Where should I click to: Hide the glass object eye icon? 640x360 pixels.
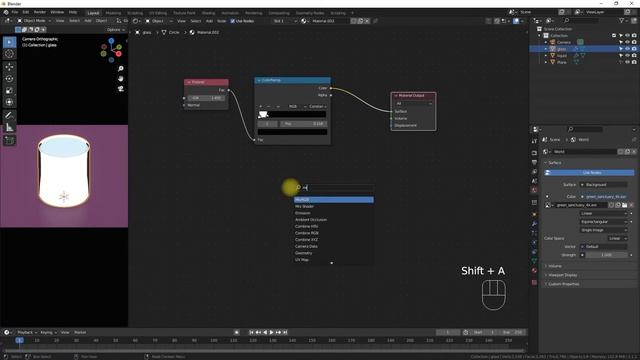(x=627, y=49)
